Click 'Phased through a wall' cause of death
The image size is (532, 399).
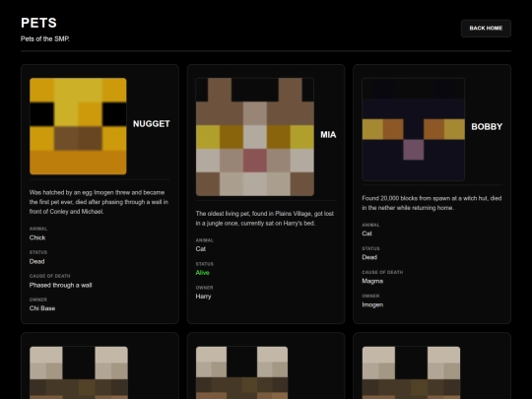[x=60, y=285]
